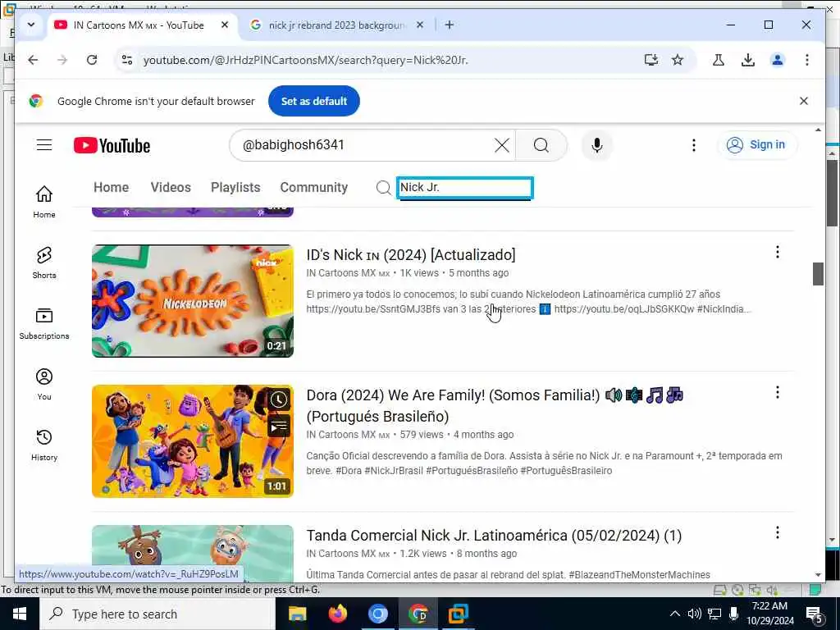Open the Dora (2024) We Are Family title
Image resolution: width=840 pixels, height=630 pixels.
point(495,405)
